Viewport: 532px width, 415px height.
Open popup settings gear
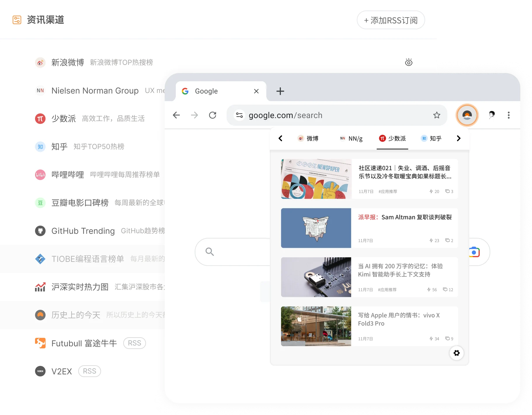(457, 353)
